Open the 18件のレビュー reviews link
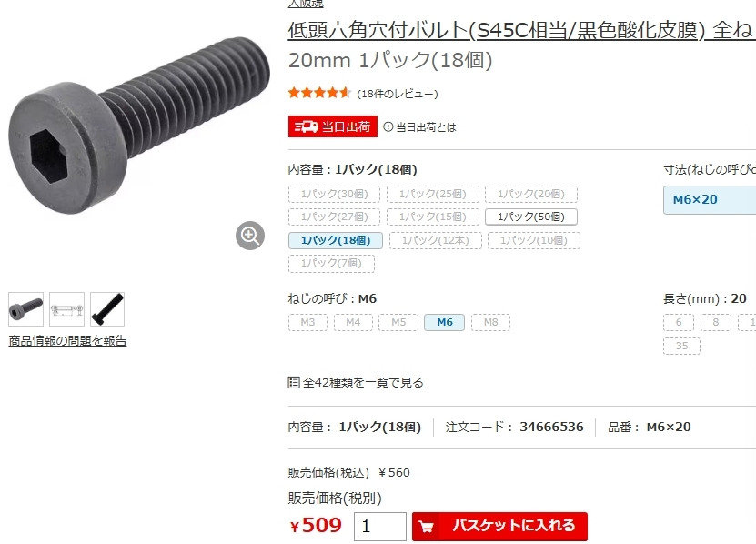Screen dimensions: 756x544 [398, 94]
